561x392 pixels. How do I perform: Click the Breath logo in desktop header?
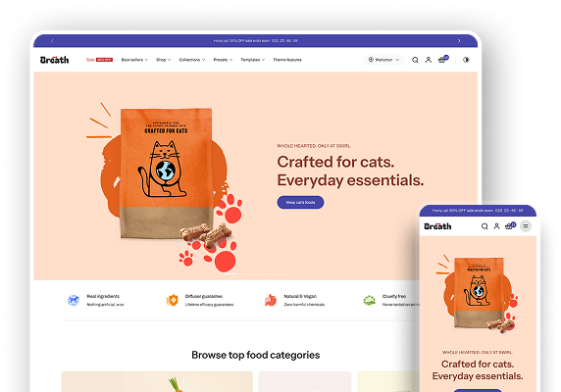(54, 60)
